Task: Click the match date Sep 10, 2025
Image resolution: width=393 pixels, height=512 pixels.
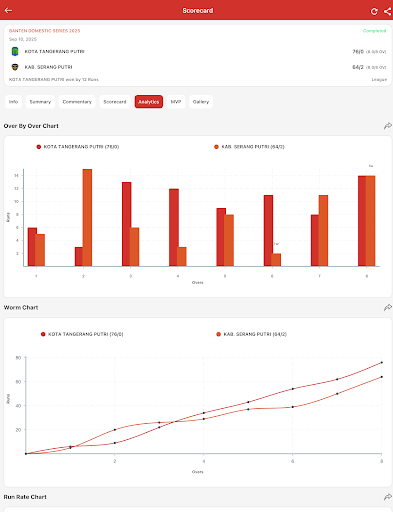Action: point(23,39)
